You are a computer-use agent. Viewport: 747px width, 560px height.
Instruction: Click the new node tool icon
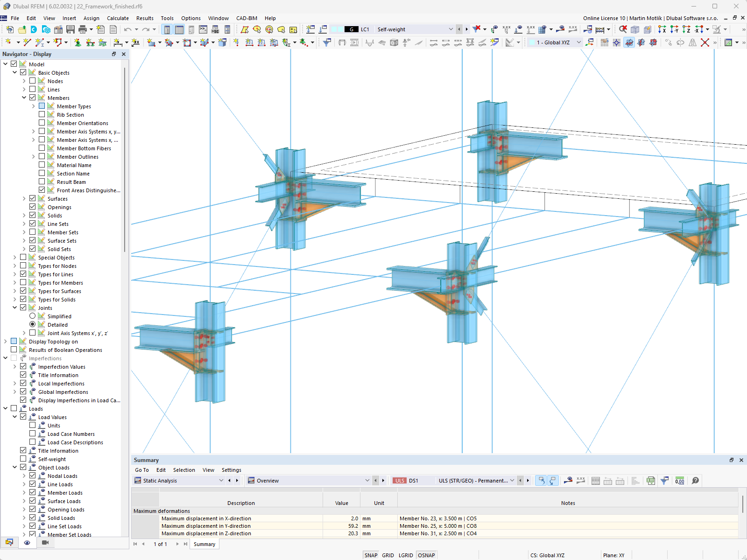[x=8, y=42]
